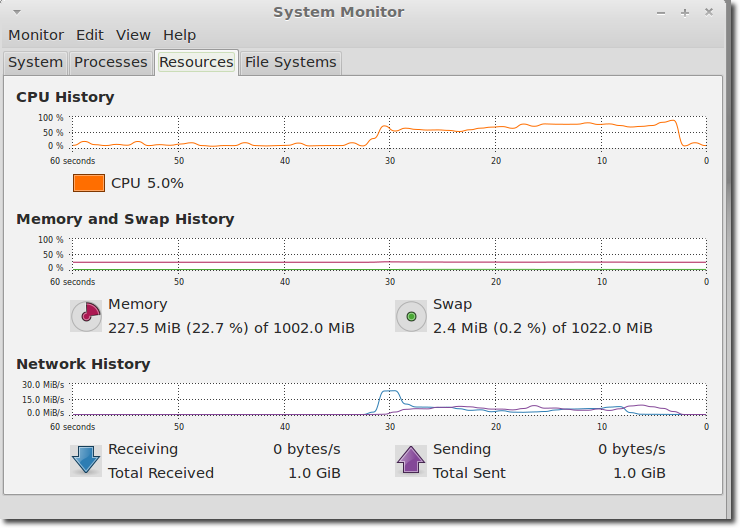The height and width of the screenshot is (529, 741).
Task: Click the purple Sending up arrow icon
Action: 411,461
